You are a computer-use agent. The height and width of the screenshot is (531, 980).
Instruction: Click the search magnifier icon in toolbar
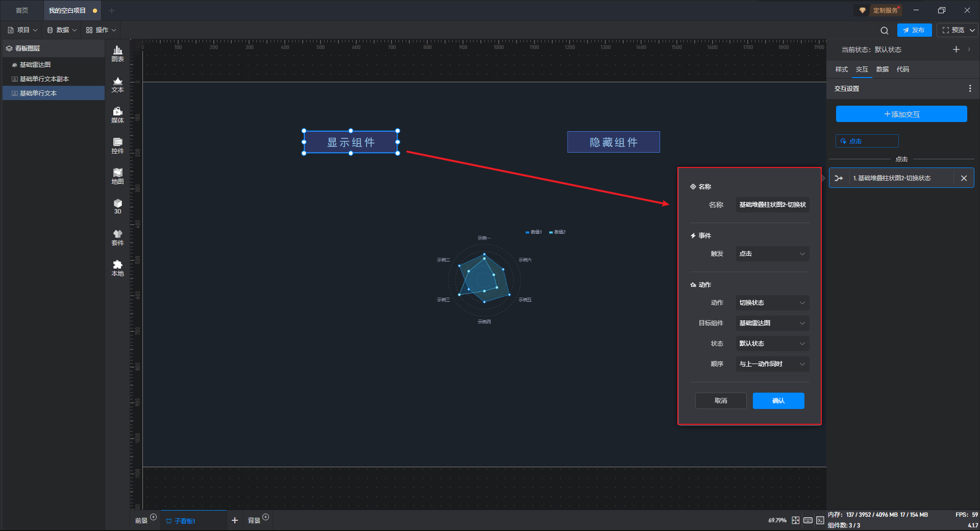[885, 31]
